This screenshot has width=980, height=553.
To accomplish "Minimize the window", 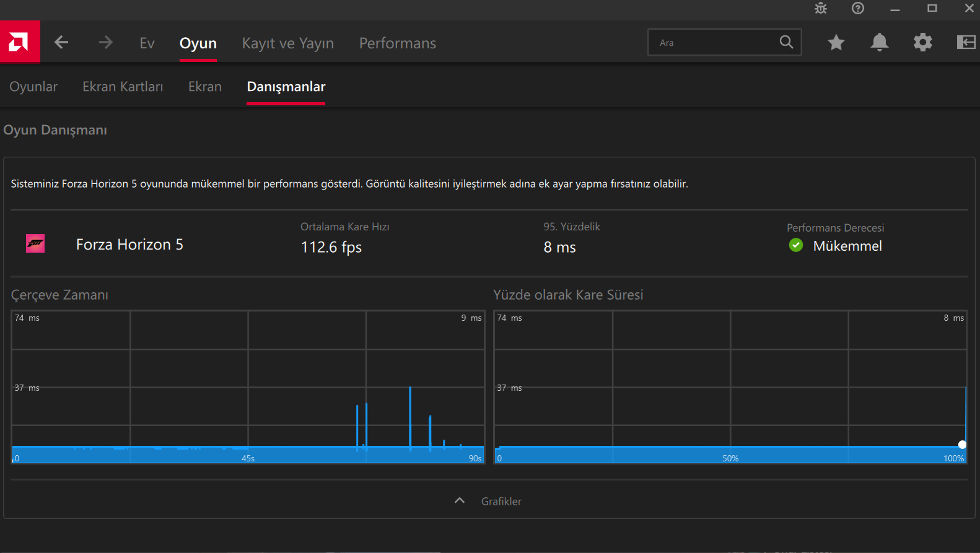I will coord(895,9).
